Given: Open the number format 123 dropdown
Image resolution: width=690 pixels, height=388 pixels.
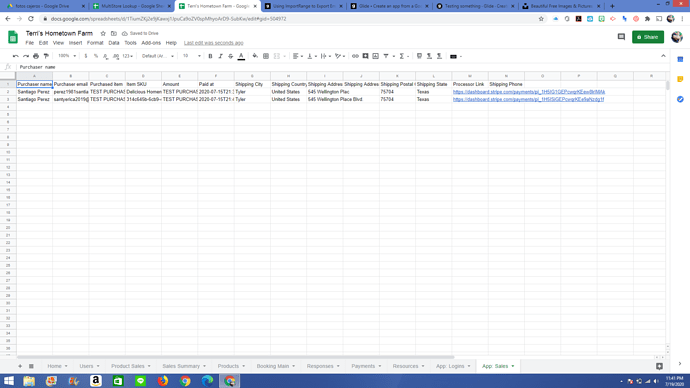Looking at the screenshot, I should click(x=128, y=56).
